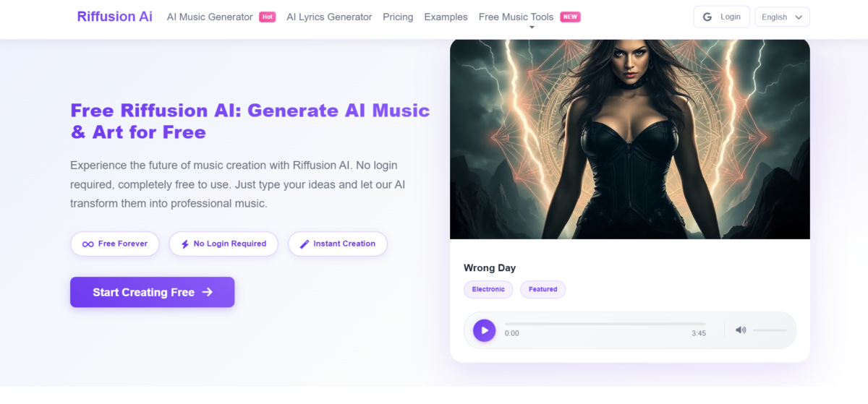Viewport: 868px width, 404px height.
Task: Click the NEW badge beside Free Music Tools
Action: click(x=570, y=17)
